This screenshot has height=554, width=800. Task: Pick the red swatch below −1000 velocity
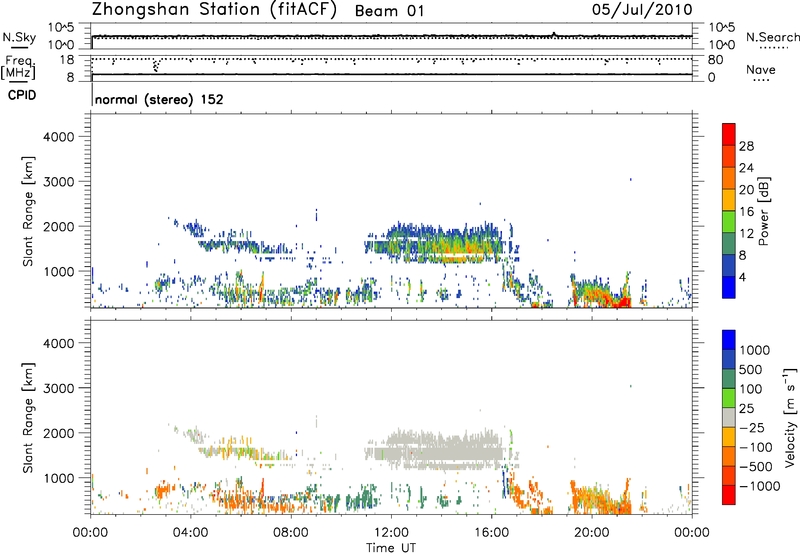point(729,495)
